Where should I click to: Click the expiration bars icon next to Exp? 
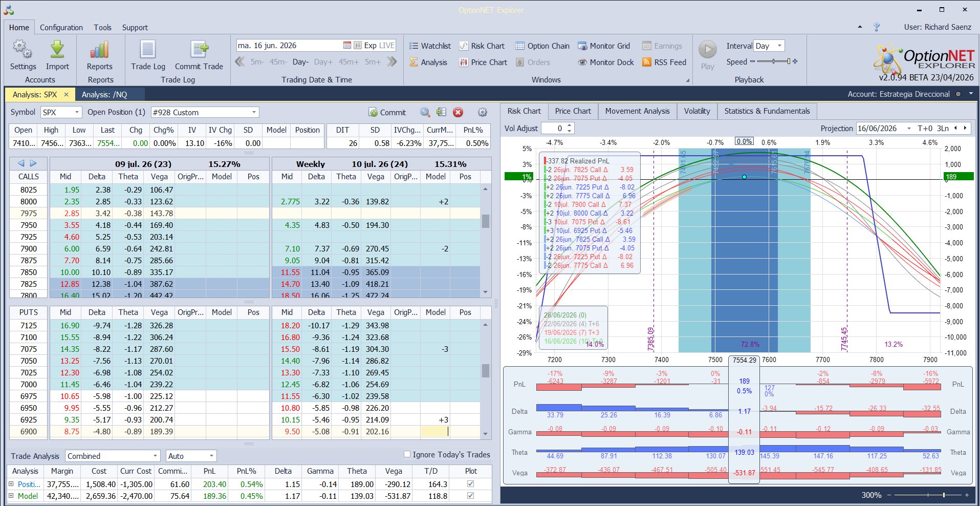[x=358, y=46]
